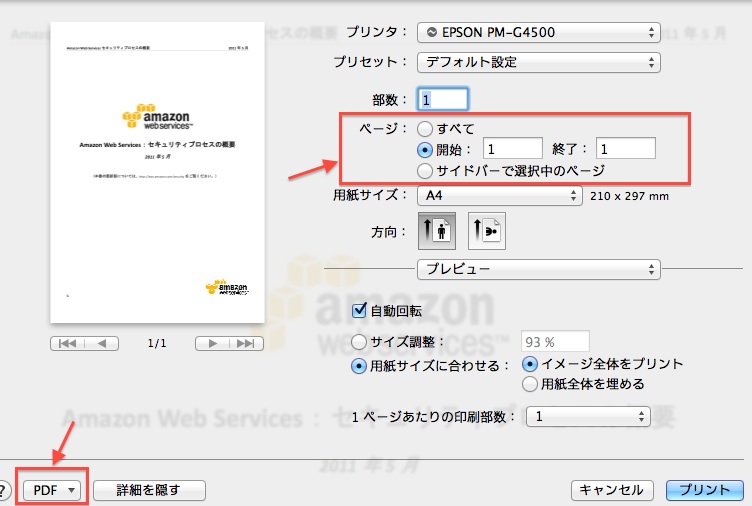The image size is (752, 506).
Task: Open the EPSON PM-G4500 printer dropdown
Action: [539, 32]
